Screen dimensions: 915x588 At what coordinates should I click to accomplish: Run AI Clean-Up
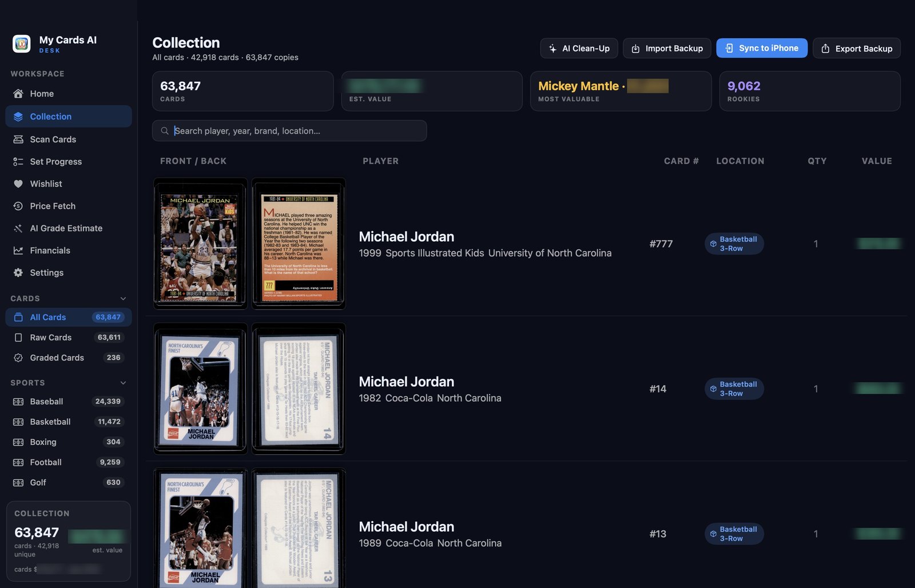tap(579, 49)
